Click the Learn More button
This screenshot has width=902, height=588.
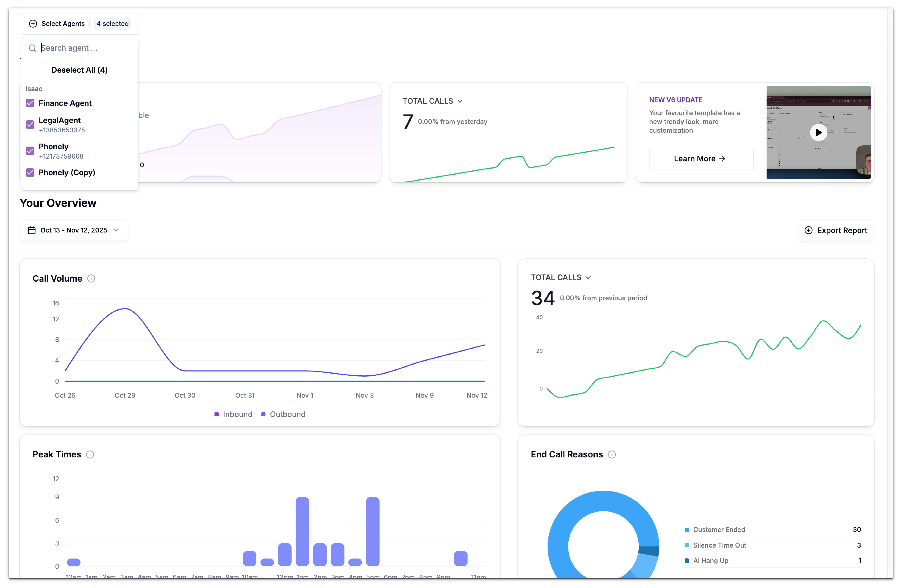pos(700,158)
